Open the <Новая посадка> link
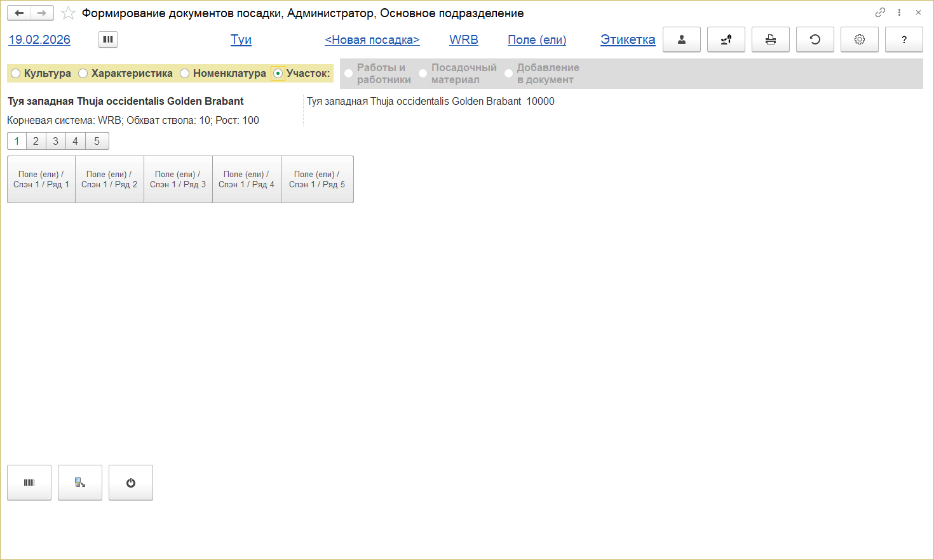The image size is (934, 560). pos(372,39)
